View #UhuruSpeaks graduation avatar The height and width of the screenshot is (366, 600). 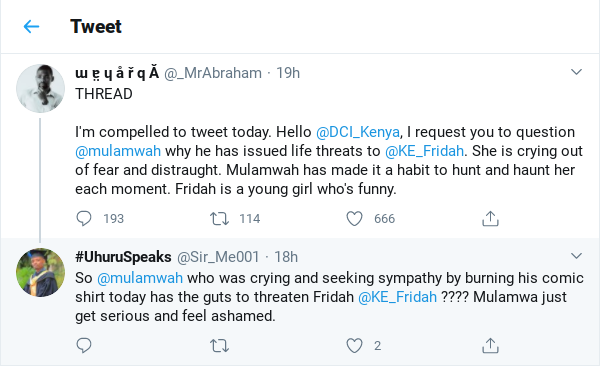click(x=40, y=273)
